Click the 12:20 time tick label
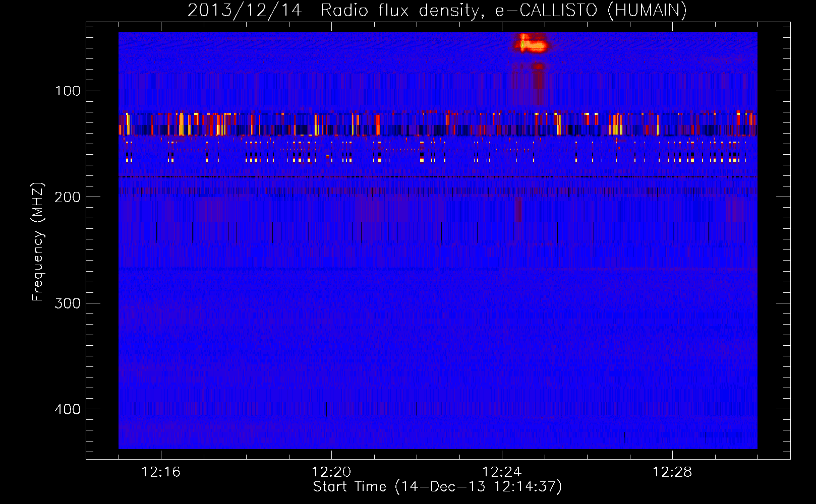The width and height of the screenshot is (816, 504). click(x=331, y=472)
